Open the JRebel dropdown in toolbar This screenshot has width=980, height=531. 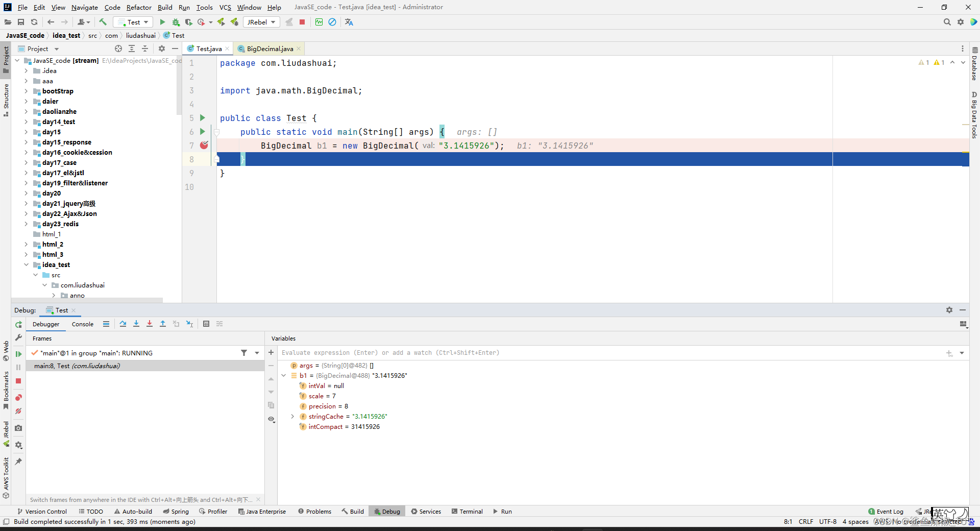(261, 22)
